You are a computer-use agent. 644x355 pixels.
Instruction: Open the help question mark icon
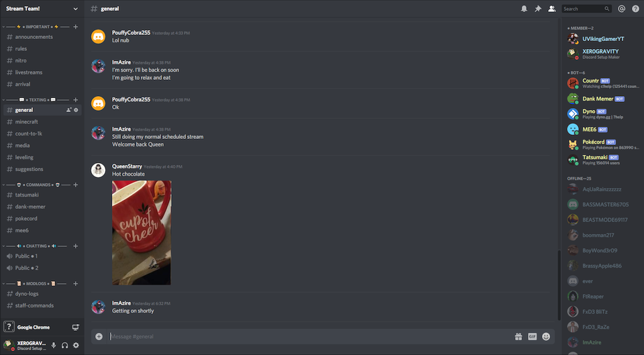(x=635, y=9)
